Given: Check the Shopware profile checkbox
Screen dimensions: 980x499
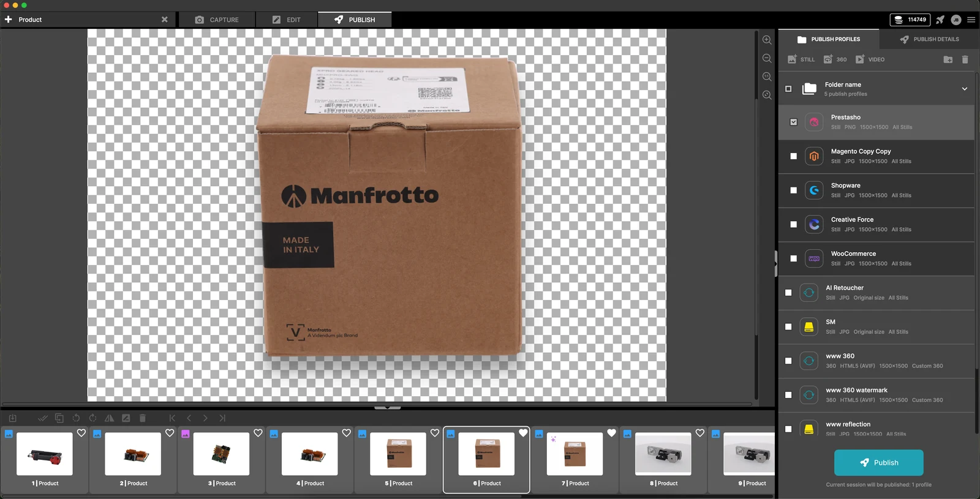Looking at the screenshot, I should coord(794,190).
